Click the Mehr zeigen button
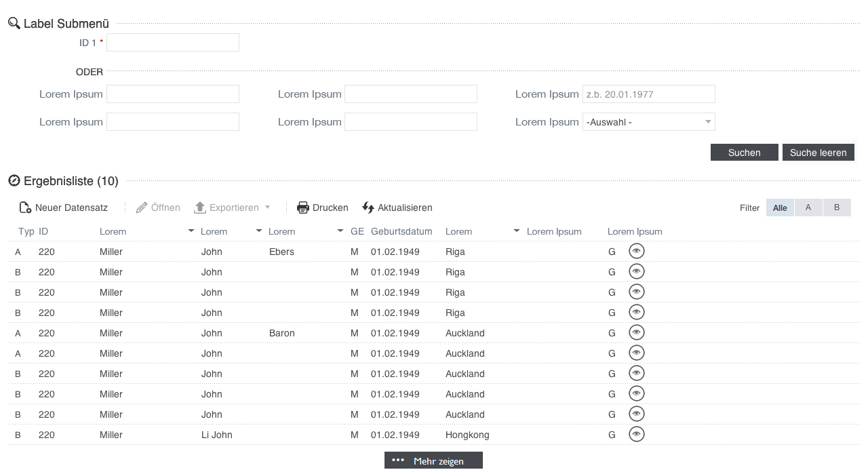 [433, 460]
